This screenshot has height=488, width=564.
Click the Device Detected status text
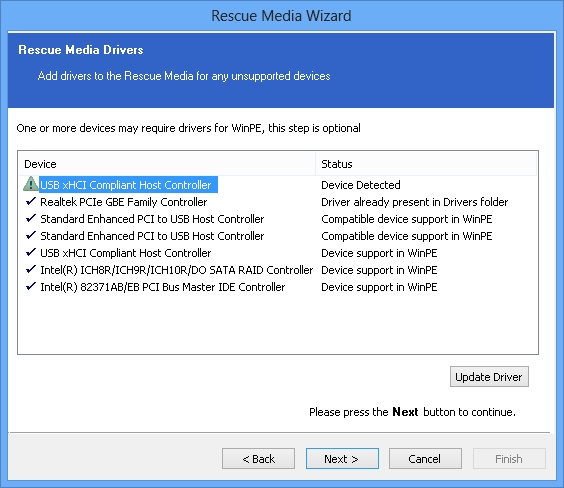coord(361,185)
